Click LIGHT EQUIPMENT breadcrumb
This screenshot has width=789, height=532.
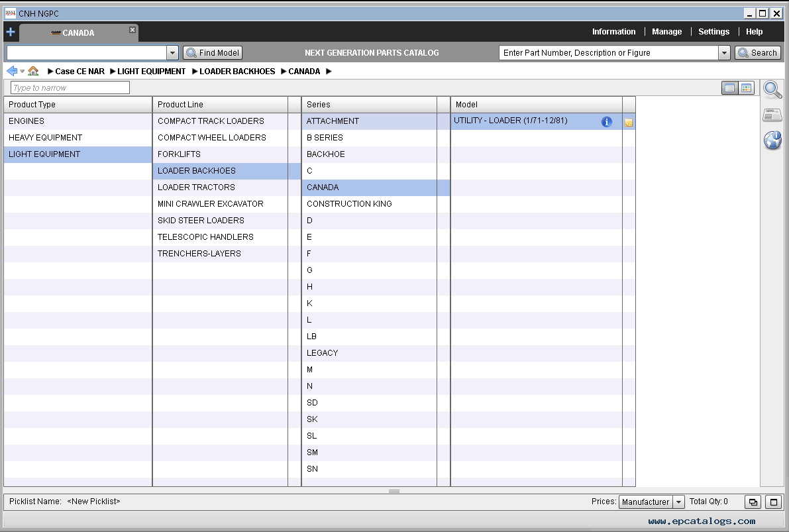[151, 72]
